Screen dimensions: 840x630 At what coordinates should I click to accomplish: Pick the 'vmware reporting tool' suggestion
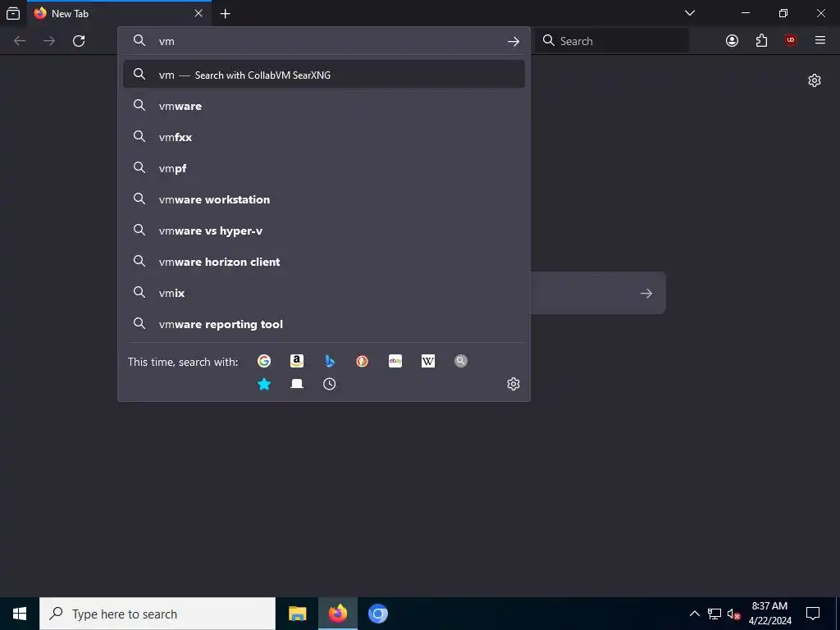tap(323, 324)
